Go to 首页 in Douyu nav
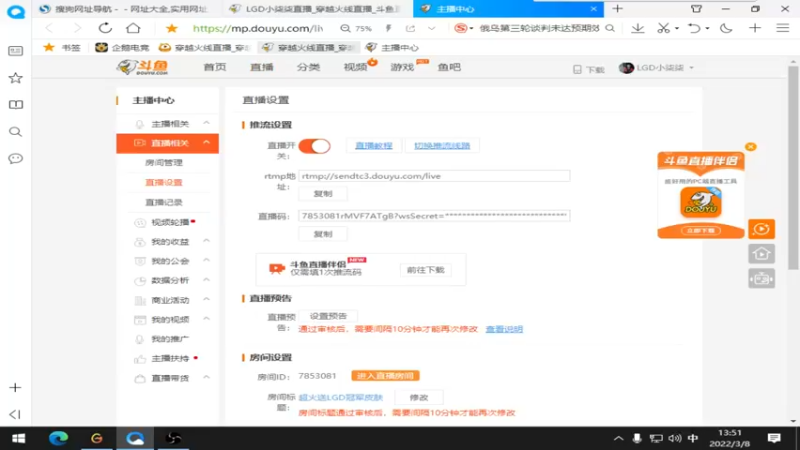 click(x=215, y=67)
